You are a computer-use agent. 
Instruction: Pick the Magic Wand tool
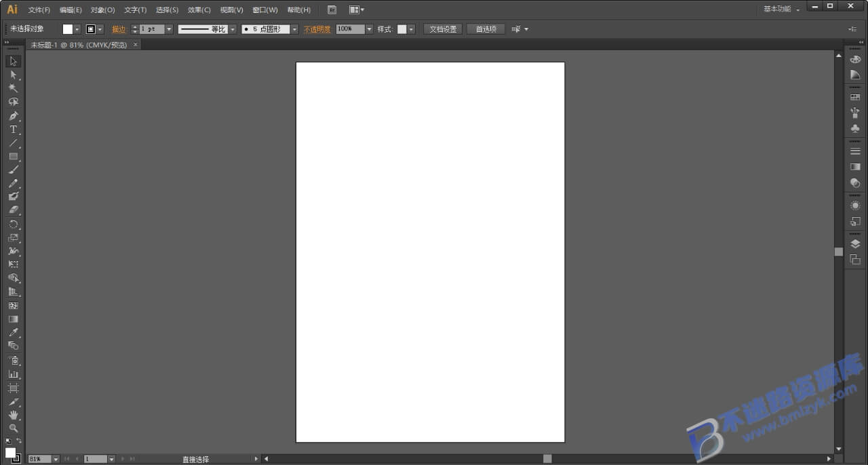[14, 88]
